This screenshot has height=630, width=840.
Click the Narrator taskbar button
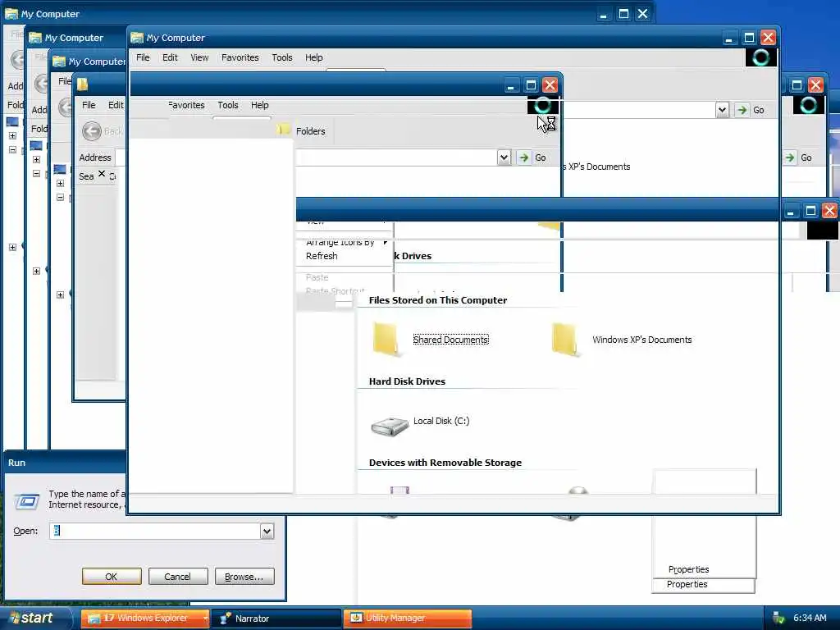pos(276,619)
